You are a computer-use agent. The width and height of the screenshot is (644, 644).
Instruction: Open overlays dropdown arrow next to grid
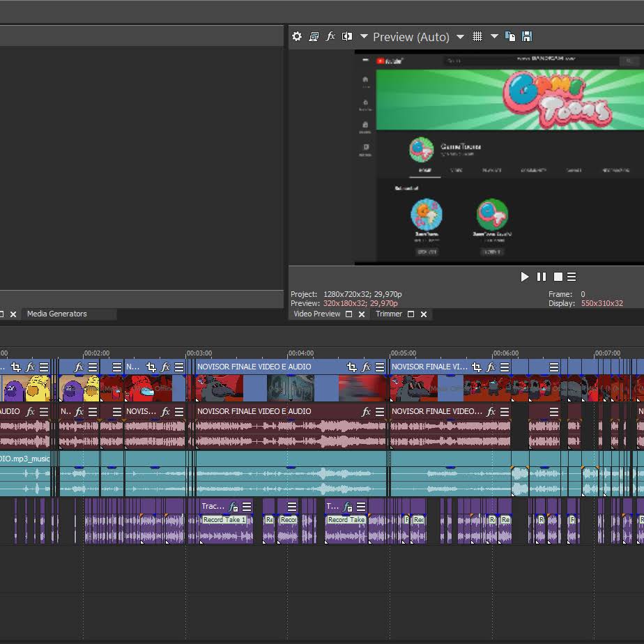(495, 36)
